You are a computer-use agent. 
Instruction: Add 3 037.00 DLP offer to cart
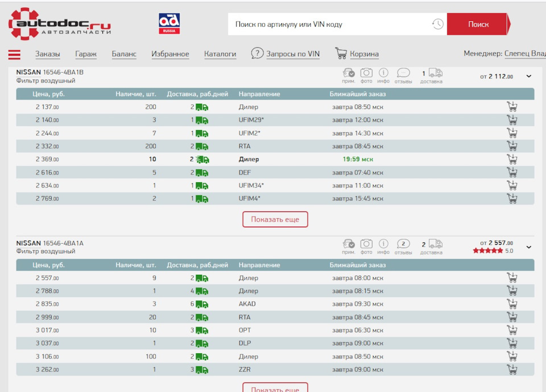pos(512,343)
